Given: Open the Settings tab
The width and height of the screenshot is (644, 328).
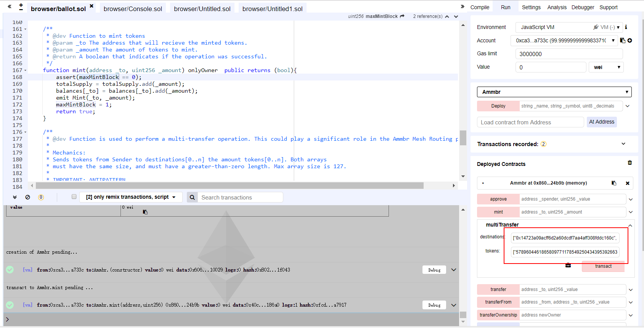Looking at the screenshot, I should pyautogui.click(x=531, y=7).
